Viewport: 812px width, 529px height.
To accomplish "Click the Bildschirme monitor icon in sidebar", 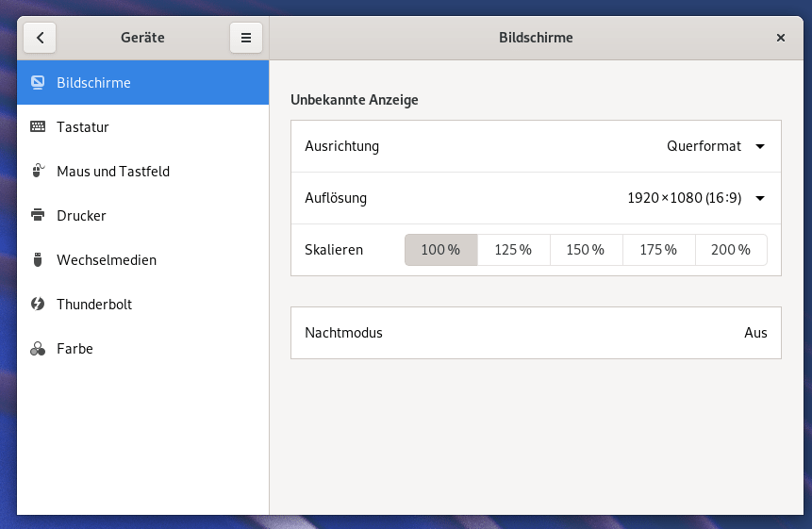I will click(38, 83).
